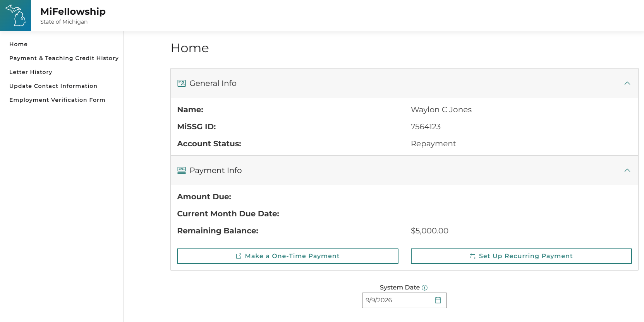Click the Michigan state logo icon
The width and height of the screenshot is (644, 322).
15,15
